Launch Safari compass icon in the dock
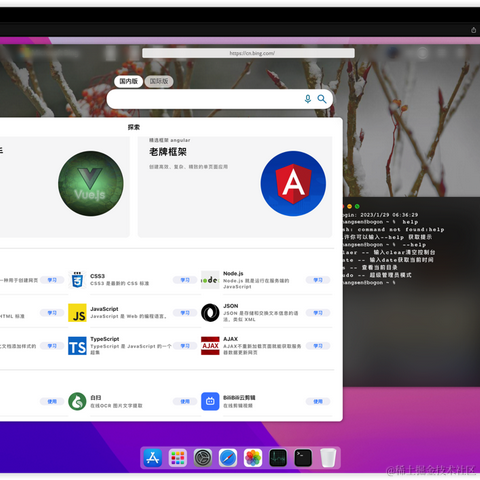The width and height of the screenshot is (480, 480). [228, 458]
